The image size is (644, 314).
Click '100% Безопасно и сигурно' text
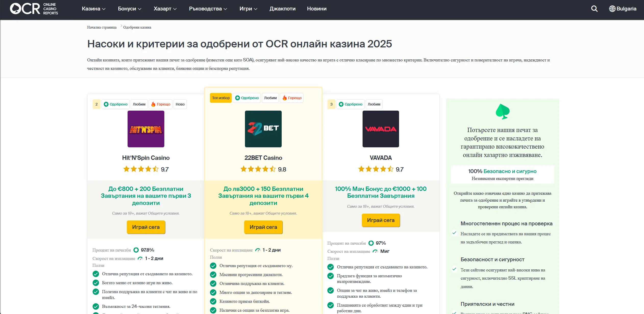tap(502, 171)
